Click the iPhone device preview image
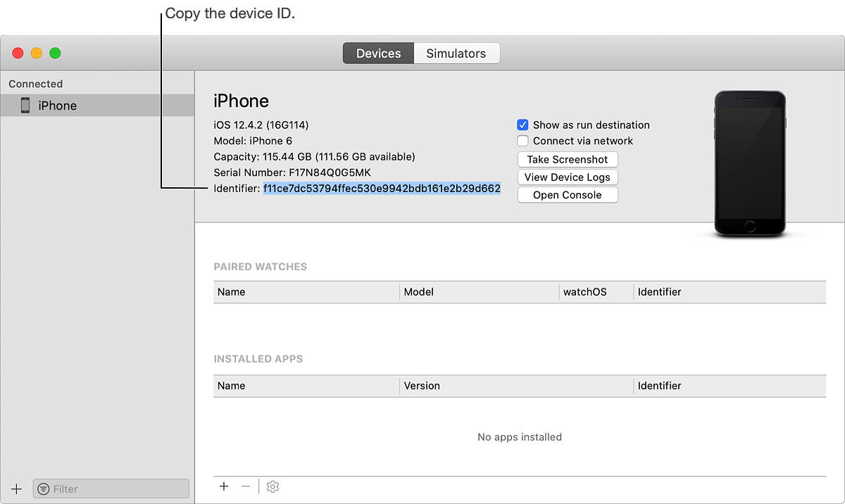Image resolution: width=845 pixels, height=504 pixels. click(749, 163)
